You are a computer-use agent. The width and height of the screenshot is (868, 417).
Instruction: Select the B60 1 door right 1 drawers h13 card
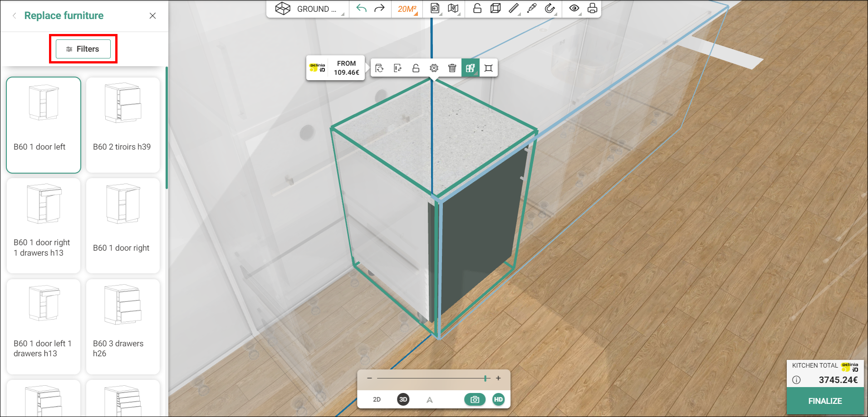coord(44,226)
